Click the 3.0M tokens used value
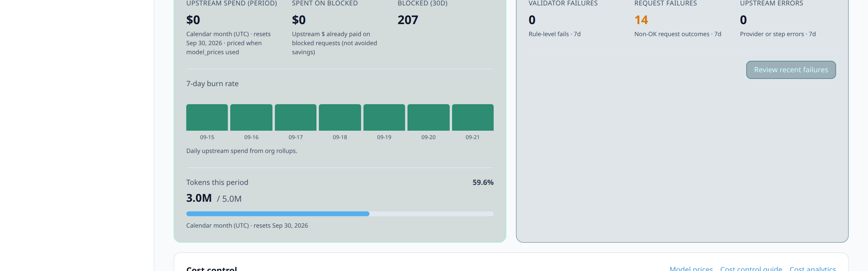The width and height of the screenshot is (868, 271). 199,198
